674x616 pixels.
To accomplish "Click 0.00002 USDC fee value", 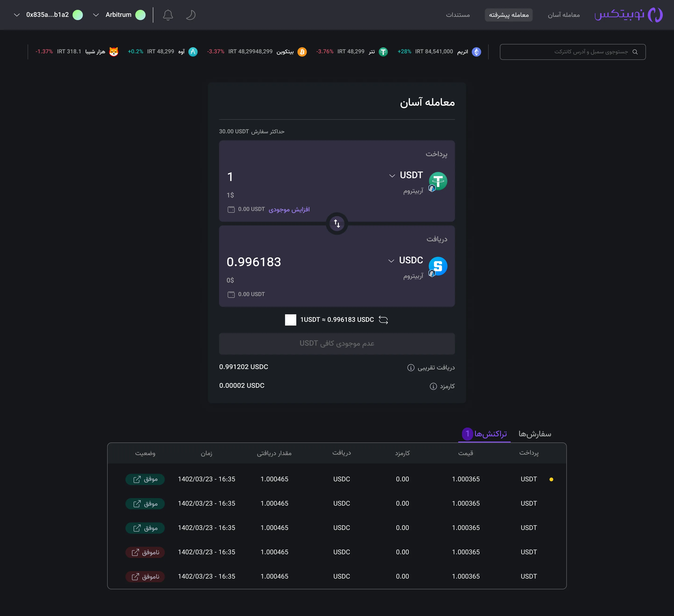I will click(242, 385).
